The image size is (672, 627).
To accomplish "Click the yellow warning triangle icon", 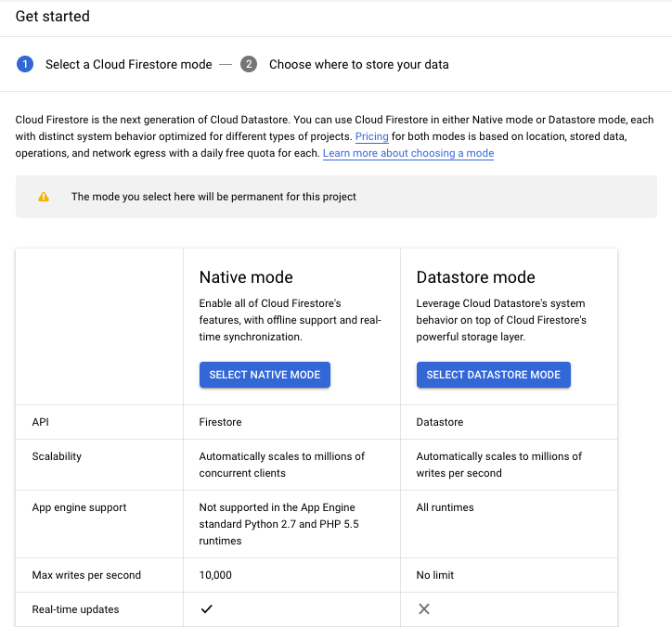I will point(44,197).
